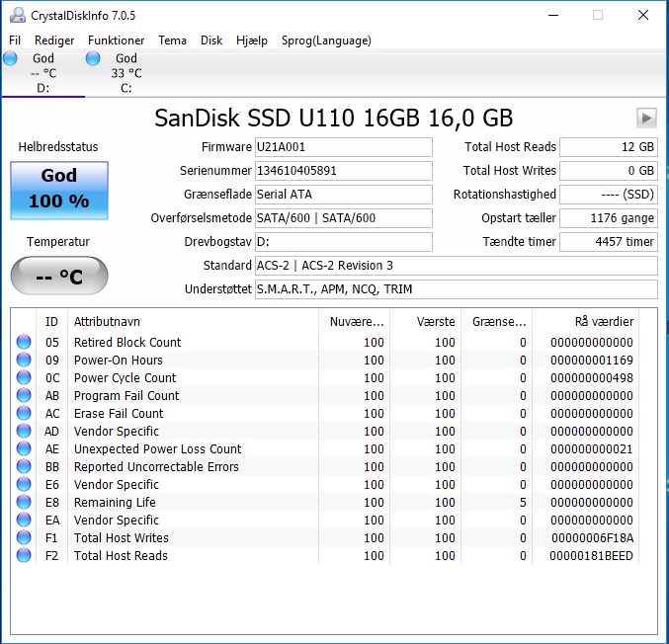This screenshot has height=644, width=669.
Task: Select the D: disk tab
Action: [43, 73]
